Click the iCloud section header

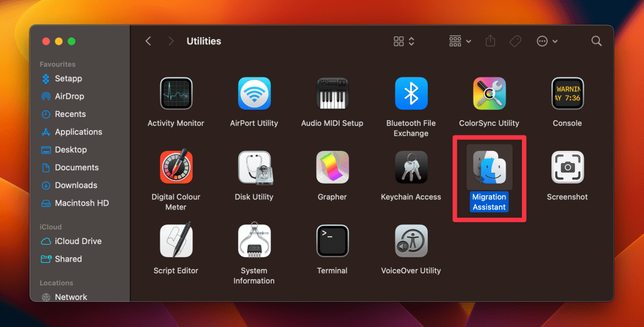(x=50, y=227)
